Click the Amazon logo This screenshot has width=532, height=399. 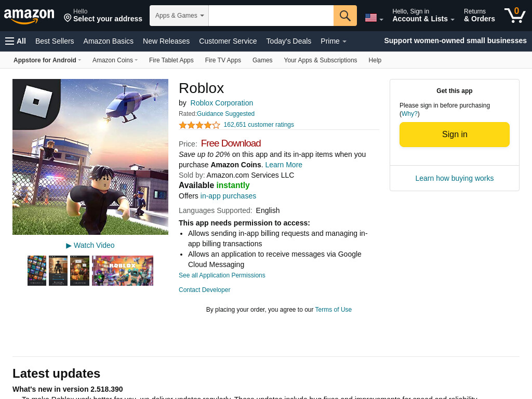pyautogui.click(x=29, y=16)
